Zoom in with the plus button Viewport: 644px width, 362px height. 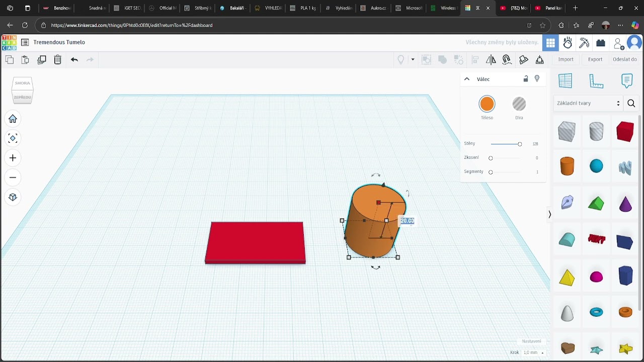[x=13, y=158]
